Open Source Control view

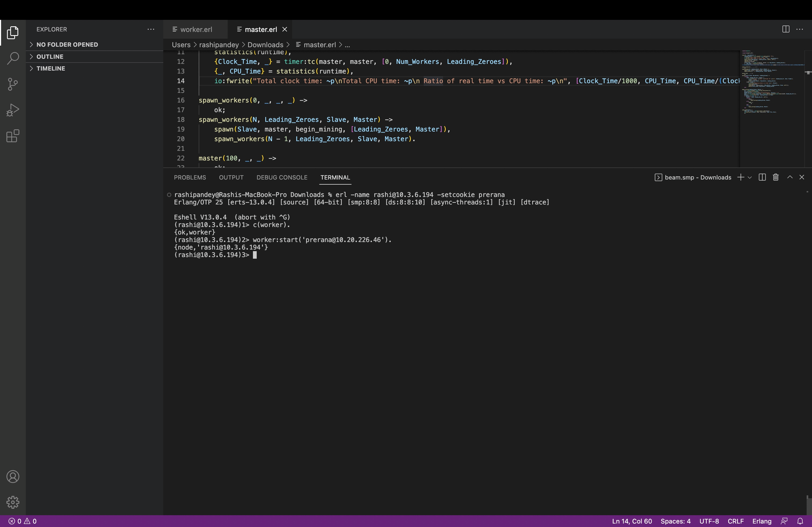(x=13, y=84)
